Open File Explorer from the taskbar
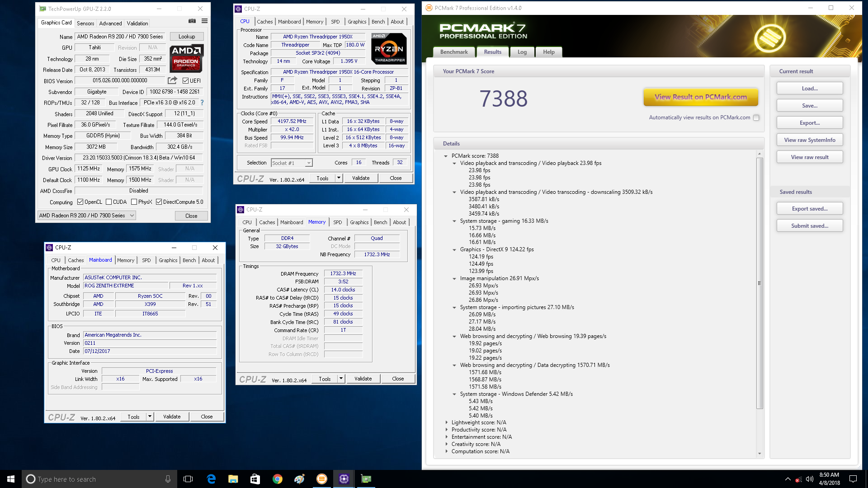The height and width of the screenshot is (488, 868). [x=233, y=479]
